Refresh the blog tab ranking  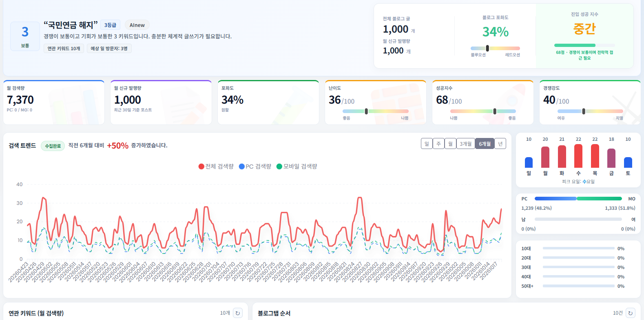pyautogui.click(x=630, y=313)
